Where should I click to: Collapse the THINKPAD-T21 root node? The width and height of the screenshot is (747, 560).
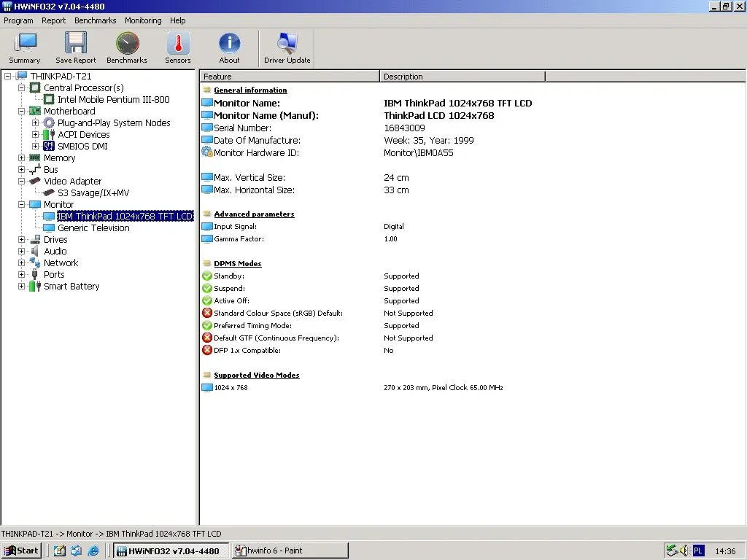[x=7, y=76]
